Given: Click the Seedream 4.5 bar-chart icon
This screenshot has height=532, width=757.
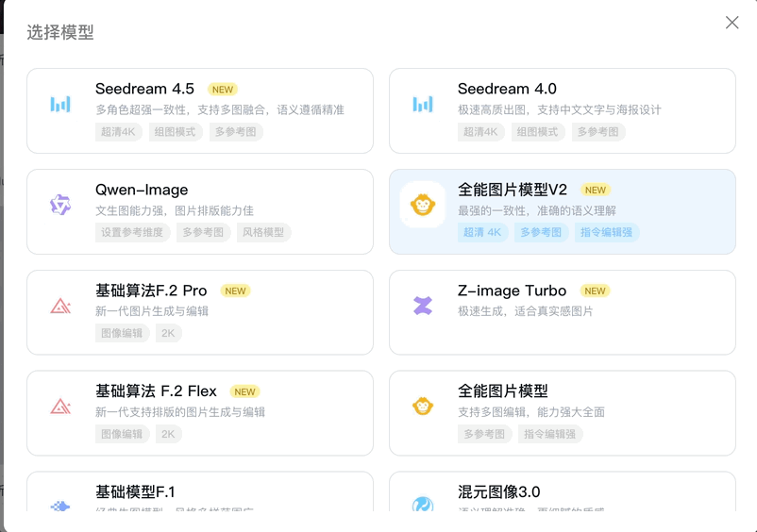Looking at the screenshot, I should (60, 104).
